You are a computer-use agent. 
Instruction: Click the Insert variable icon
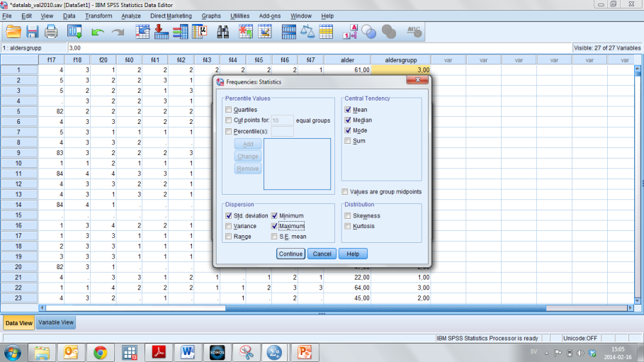point(265,32)
